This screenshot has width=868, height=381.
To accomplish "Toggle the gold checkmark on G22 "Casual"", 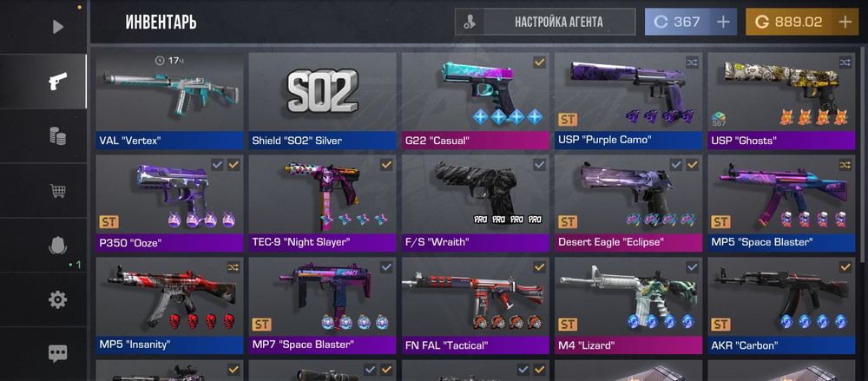I will coord(539,62).
